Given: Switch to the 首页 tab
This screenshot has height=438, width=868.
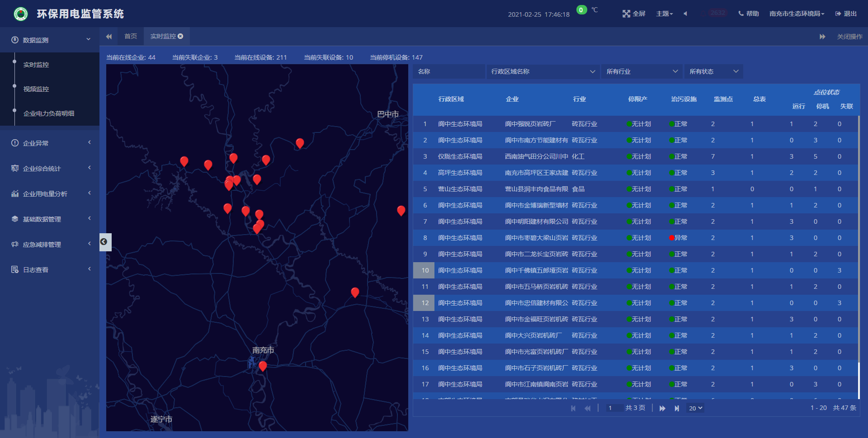Looking at the screenshot, I should click(x=131, y=36).
